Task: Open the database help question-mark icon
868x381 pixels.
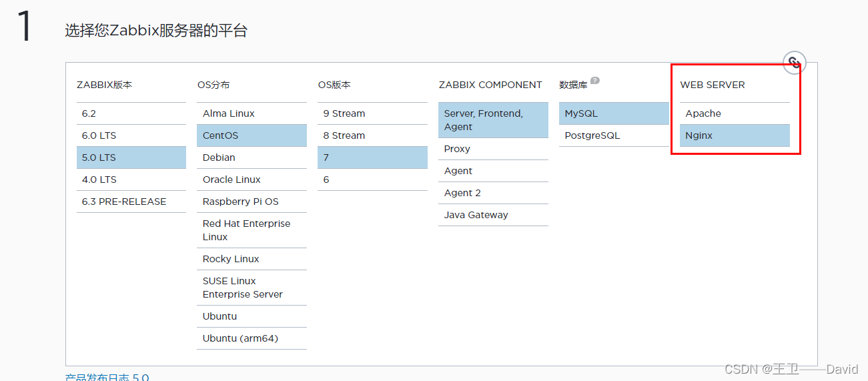Action: pyautogui.click(x=595, y=81)
